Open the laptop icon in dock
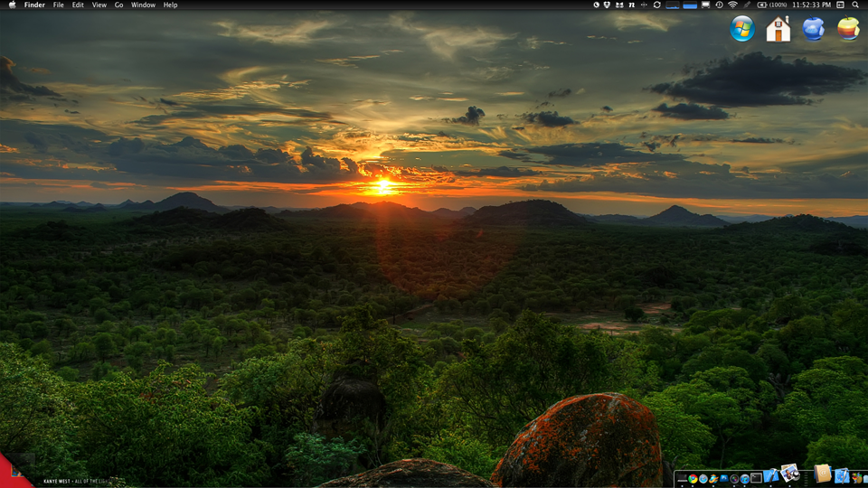This screenshot has height=488, width=868. coord(682,478)
